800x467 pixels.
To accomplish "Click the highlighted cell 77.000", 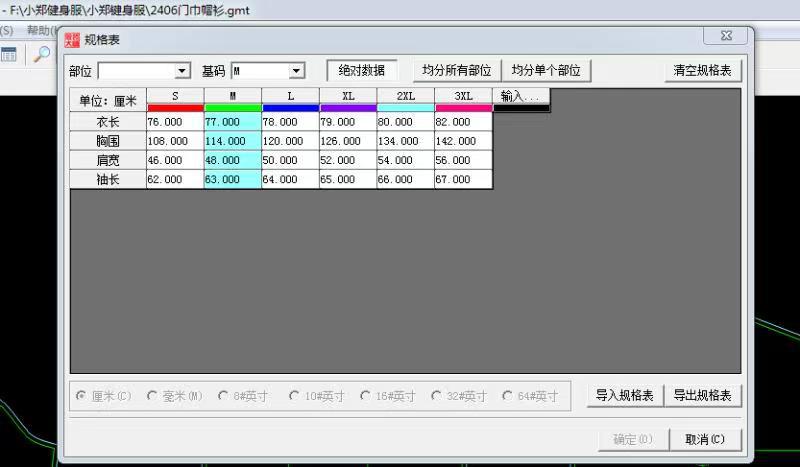I will [x=233, y=122].
